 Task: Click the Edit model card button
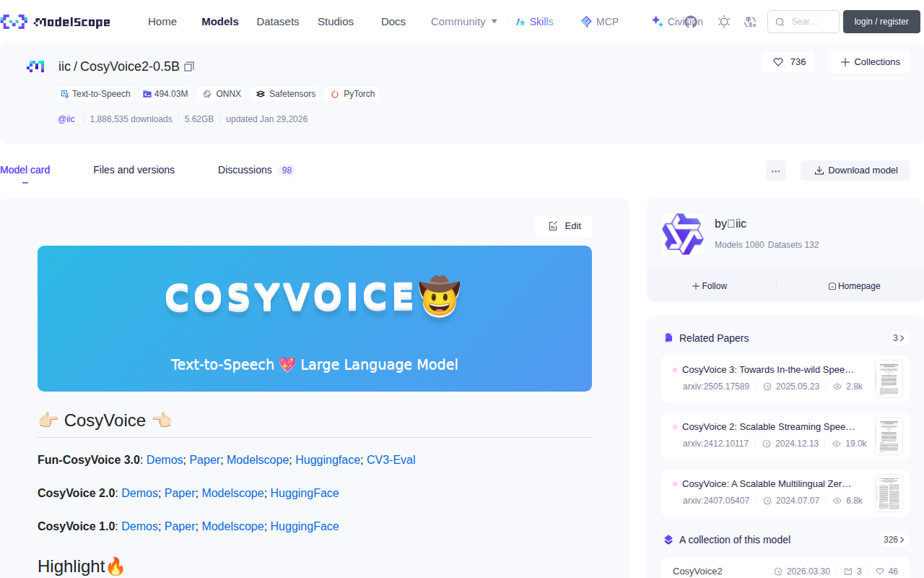[564, 226]
